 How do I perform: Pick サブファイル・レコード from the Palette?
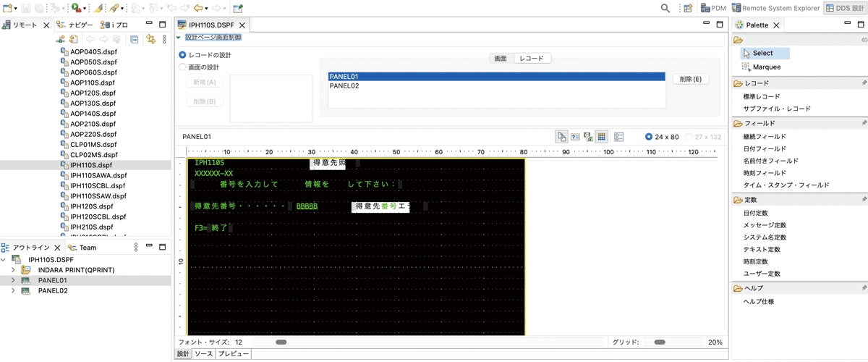click(x=777, y=109)
